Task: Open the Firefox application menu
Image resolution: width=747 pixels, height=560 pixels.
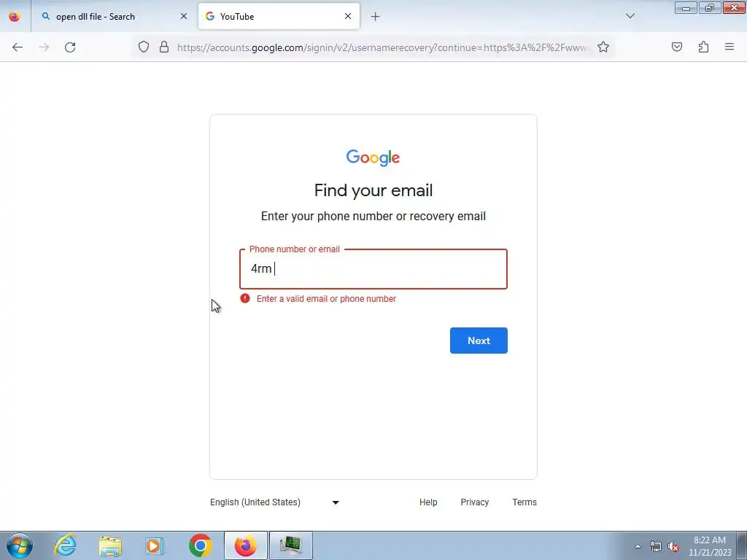Action: (x=729, y=47)
